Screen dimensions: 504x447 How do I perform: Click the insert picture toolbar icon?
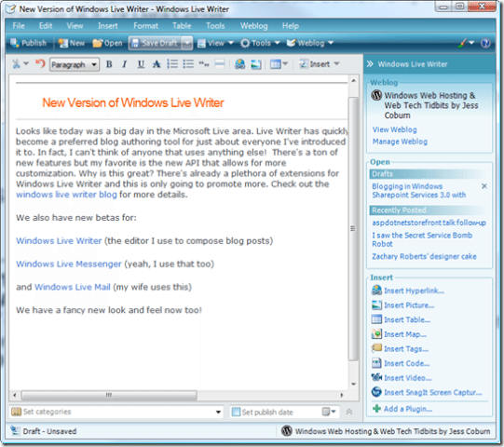(x=256, y=64)
